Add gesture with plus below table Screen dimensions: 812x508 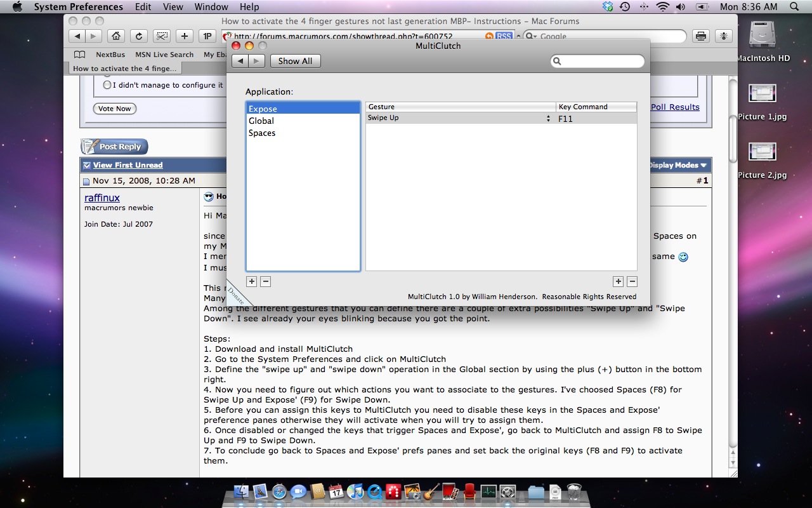click(618, 281)
